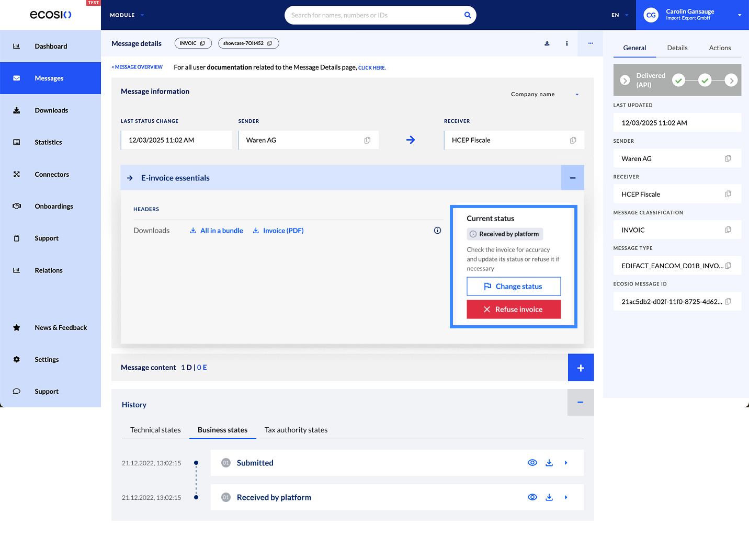Click the Relations chart icon
This screenshot has width=749, height=560.
(17, 270)
